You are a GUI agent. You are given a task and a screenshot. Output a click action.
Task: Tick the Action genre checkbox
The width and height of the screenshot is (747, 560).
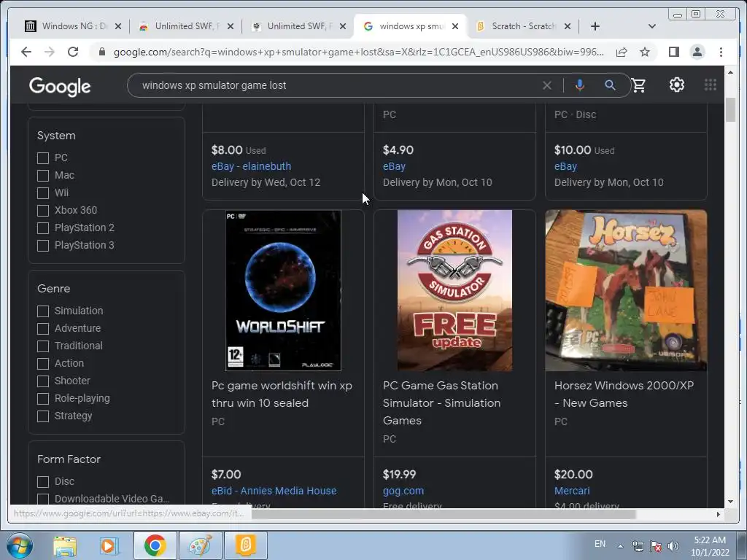[43, 363]
